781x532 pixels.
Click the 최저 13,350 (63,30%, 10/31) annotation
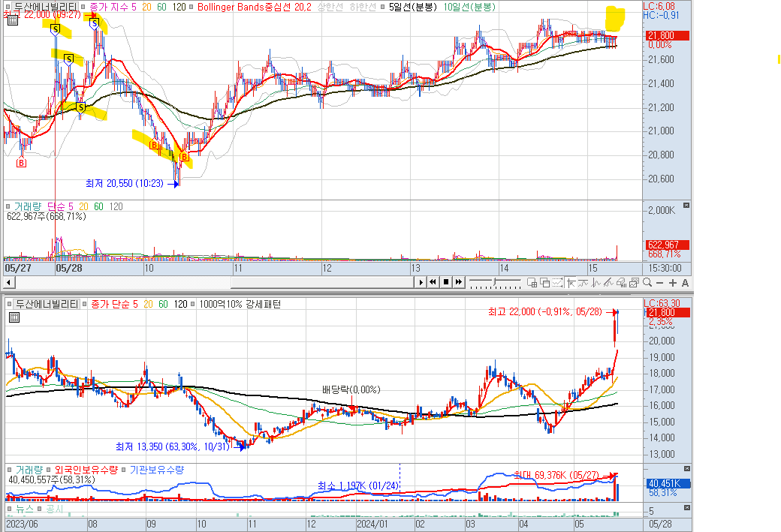tap(173, 446)
